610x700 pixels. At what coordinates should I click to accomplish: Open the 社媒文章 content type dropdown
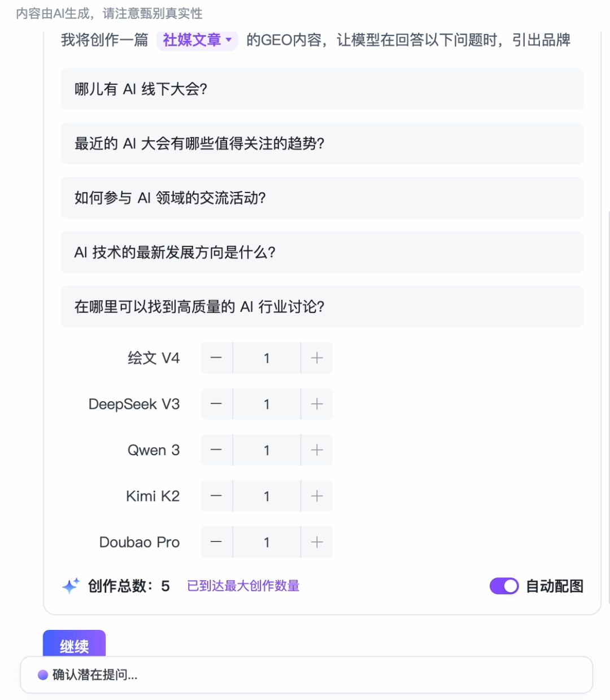(197, 40)
